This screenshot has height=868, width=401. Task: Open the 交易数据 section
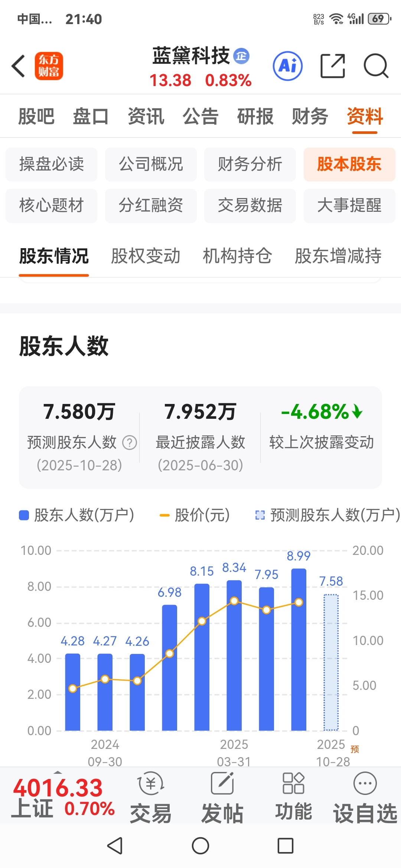pos(250,206)
